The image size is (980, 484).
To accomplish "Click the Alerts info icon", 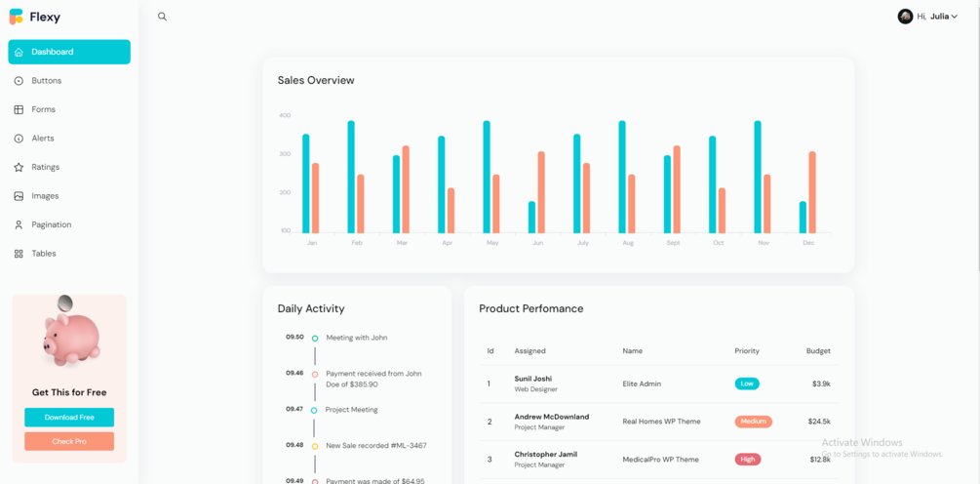I will (x=19, y=139).
